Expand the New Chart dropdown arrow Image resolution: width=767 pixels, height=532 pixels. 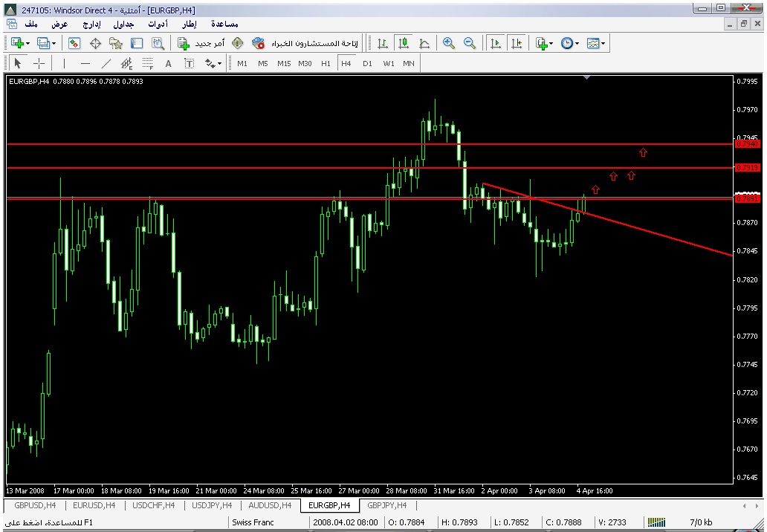(x=28, y=44)
